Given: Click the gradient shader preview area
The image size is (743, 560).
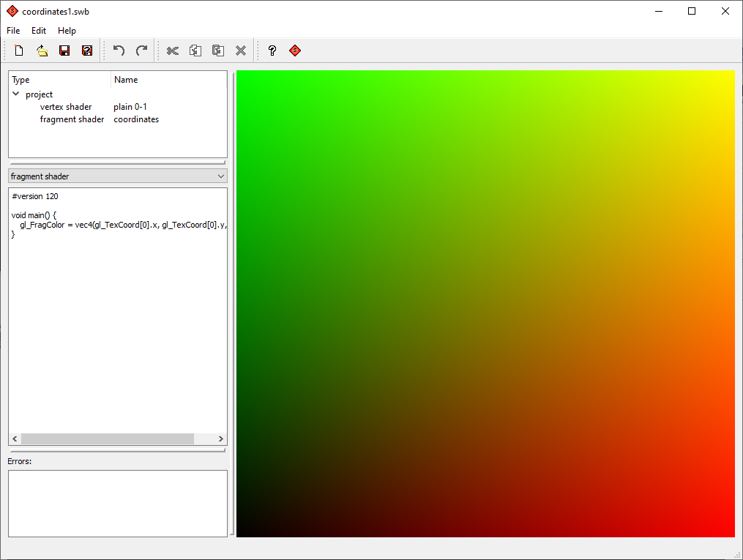Looking at the screenshot, I should pyautogui.click(x=486, y=304).
